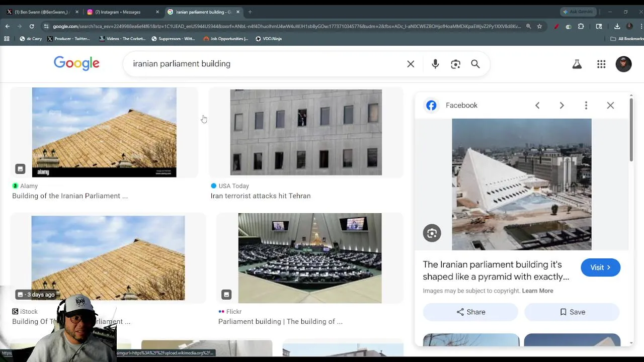Screen dimensions: 644x362
Task: Start voice search with the microphone icon
Action: click(435, 64)
